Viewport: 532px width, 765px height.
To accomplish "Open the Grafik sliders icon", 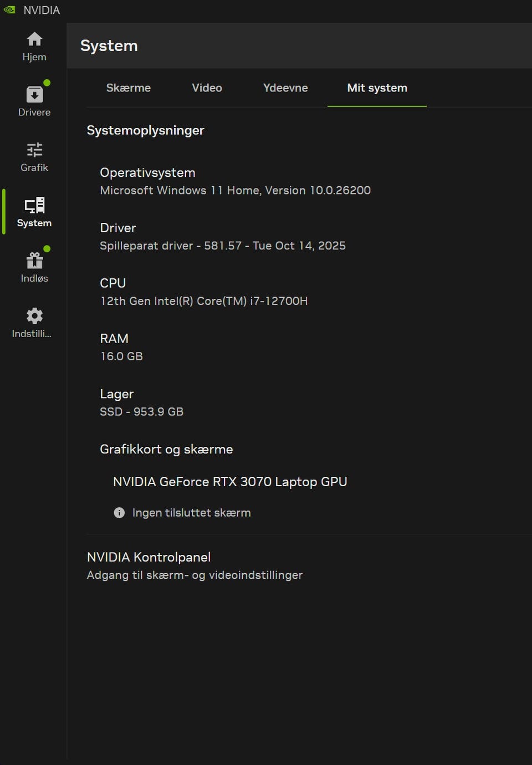I will (x=34, y=150).
